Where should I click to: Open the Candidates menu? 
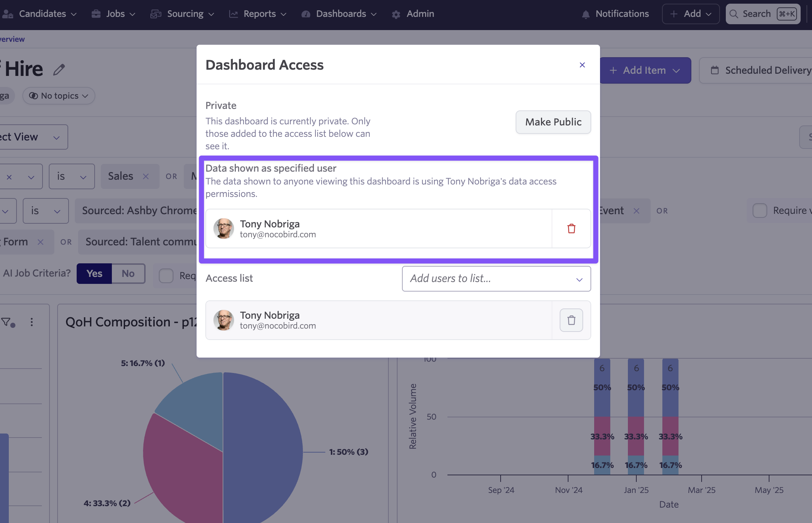pyautogui.click(x=40, y=14)
